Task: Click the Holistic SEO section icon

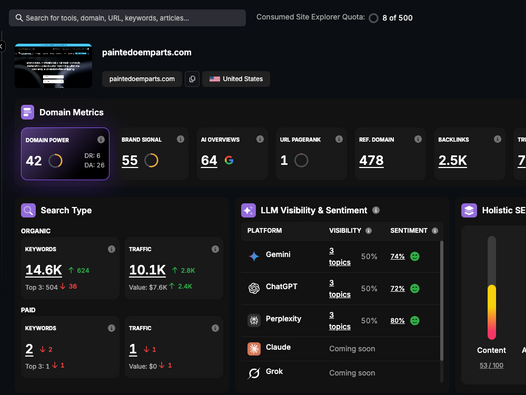Action: click(469, 210)
